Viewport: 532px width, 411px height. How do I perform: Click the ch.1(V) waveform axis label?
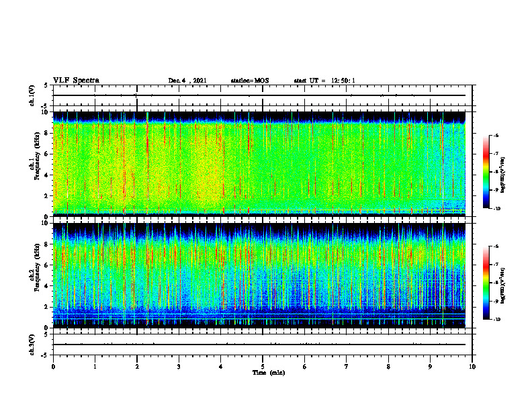(x=32, y=95)
